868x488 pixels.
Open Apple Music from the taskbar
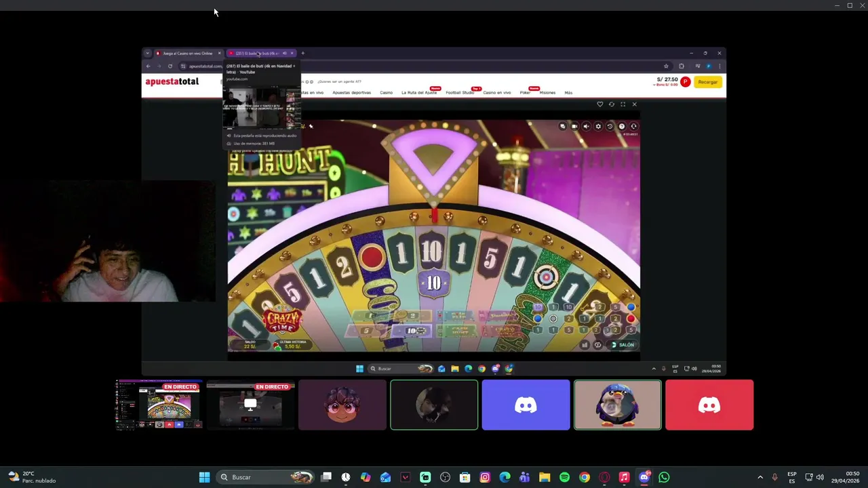click(x=625, y=477)
